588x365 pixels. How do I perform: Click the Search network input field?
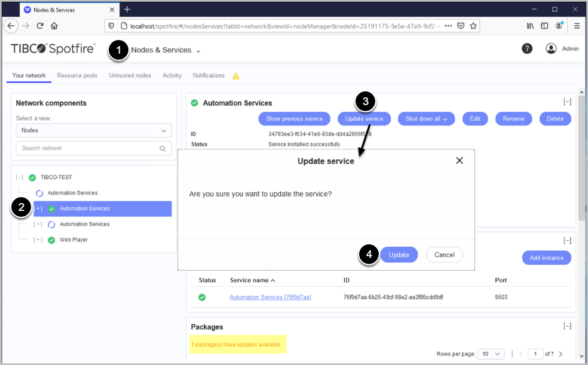(94, 148)
